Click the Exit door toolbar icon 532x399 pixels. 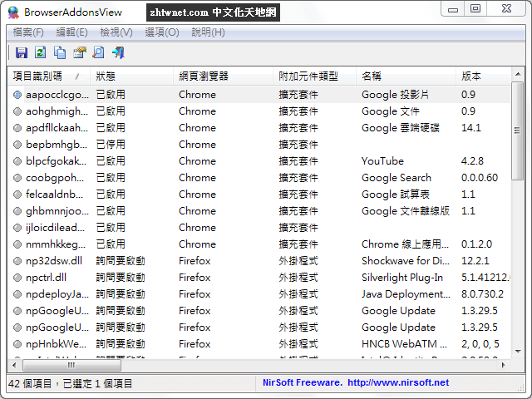point(118,52)
